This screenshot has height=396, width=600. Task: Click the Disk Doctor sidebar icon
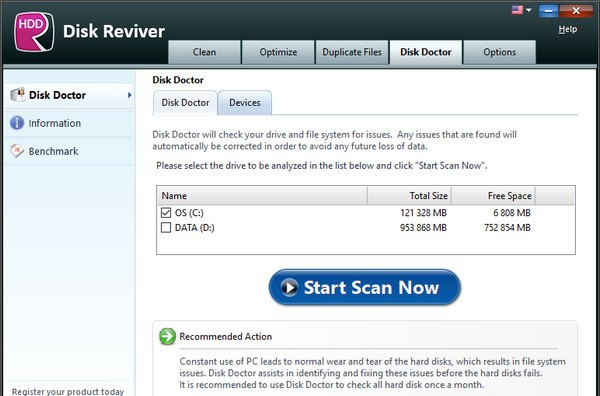(18, 95)
